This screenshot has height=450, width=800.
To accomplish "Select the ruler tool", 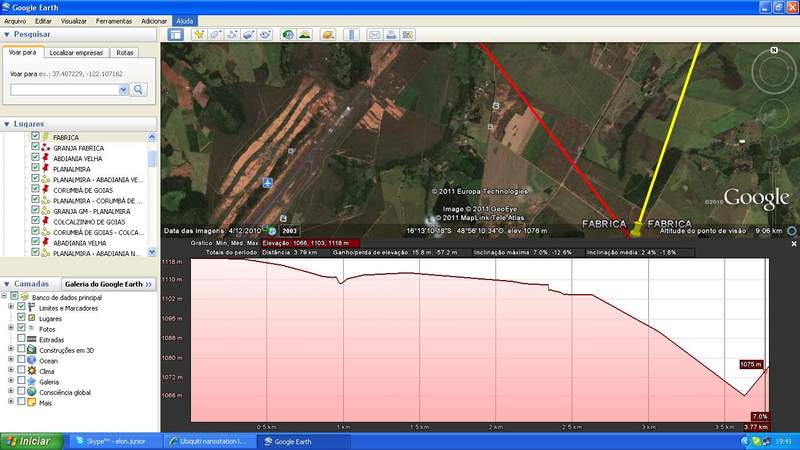I will point(351,35).
